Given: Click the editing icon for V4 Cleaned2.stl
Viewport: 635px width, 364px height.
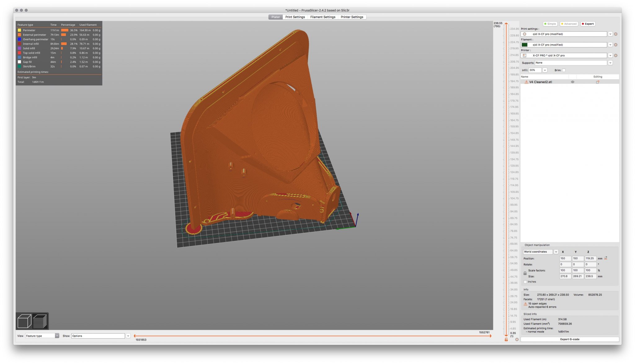Looking at the screenshot, I should click(x=597, y=82).
